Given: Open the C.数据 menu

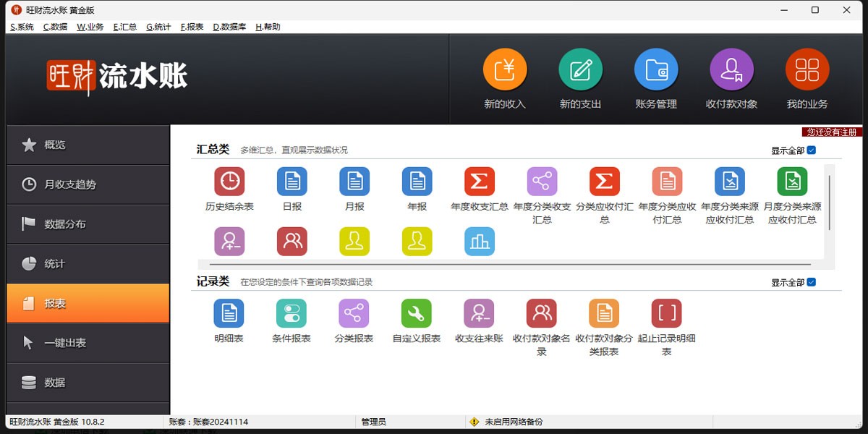Looking at the screenshot, I should (x=55, y=27).
